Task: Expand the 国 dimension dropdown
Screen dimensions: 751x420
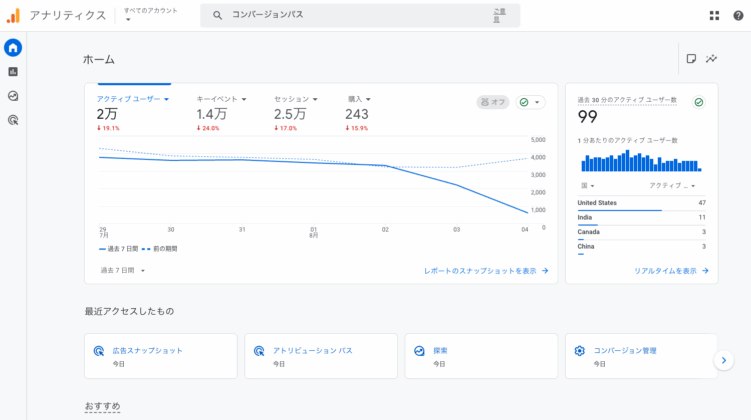Action: (587, 185)
